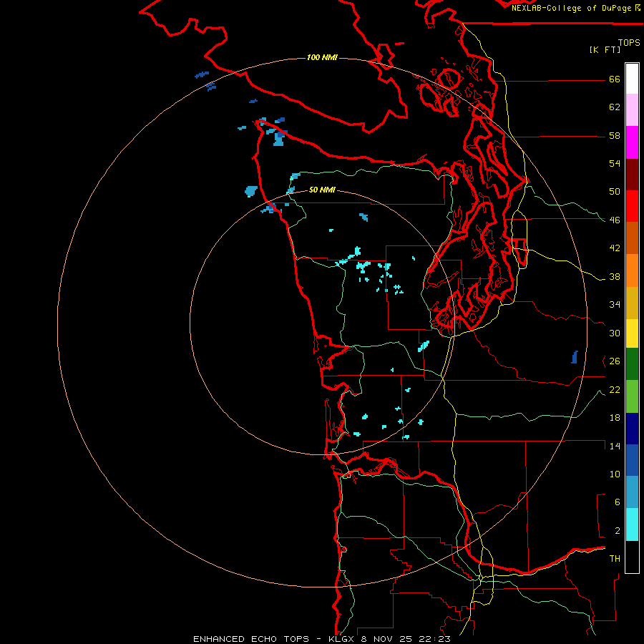Click the "NEXLAB-College of DuPage" credit text
The width and height of the screenshot is (644, 644).
click(x=572, y=8)
